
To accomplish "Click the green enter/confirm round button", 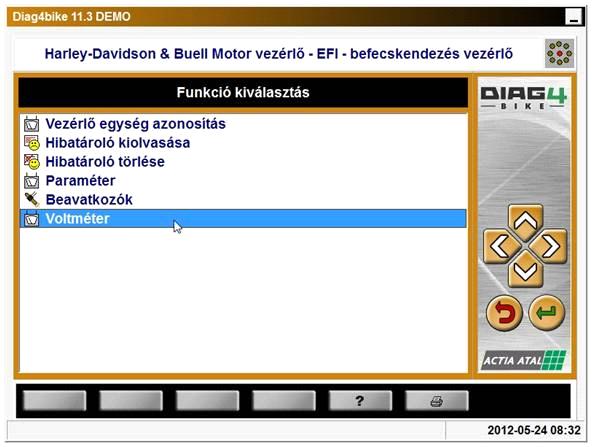I will click(x=547, y=313).
